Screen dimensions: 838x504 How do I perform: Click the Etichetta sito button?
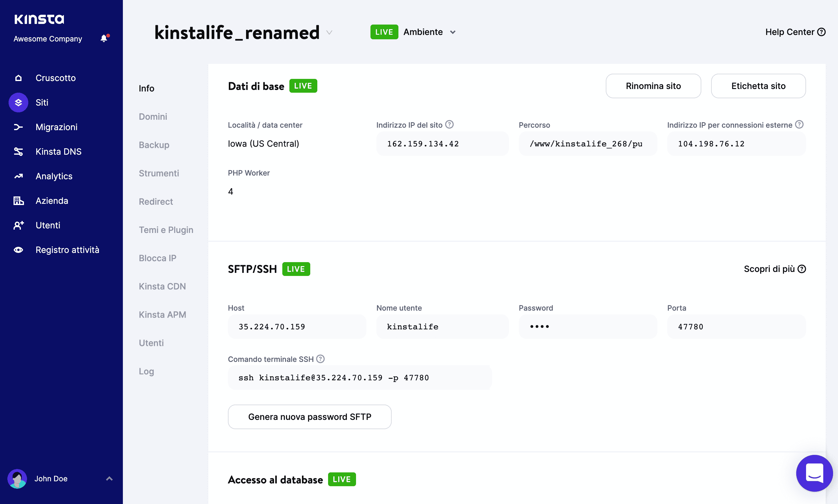pos(758,86)
